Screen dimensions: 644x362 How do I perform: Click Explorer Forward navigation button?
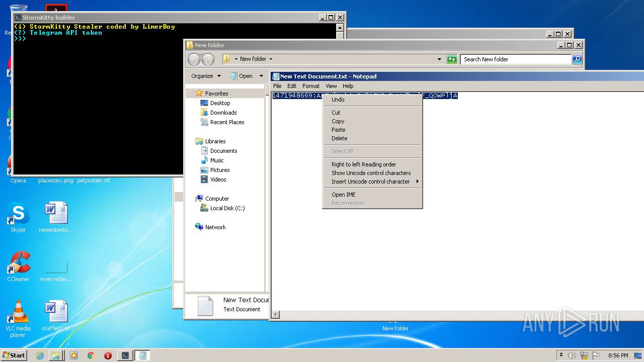208,59
